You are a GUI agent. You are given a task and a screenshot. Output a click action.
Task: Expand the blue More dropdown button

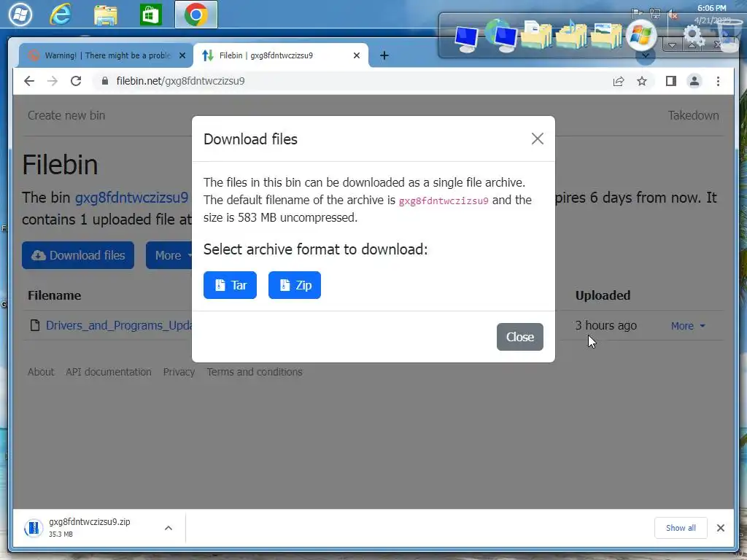coord(169,256)
